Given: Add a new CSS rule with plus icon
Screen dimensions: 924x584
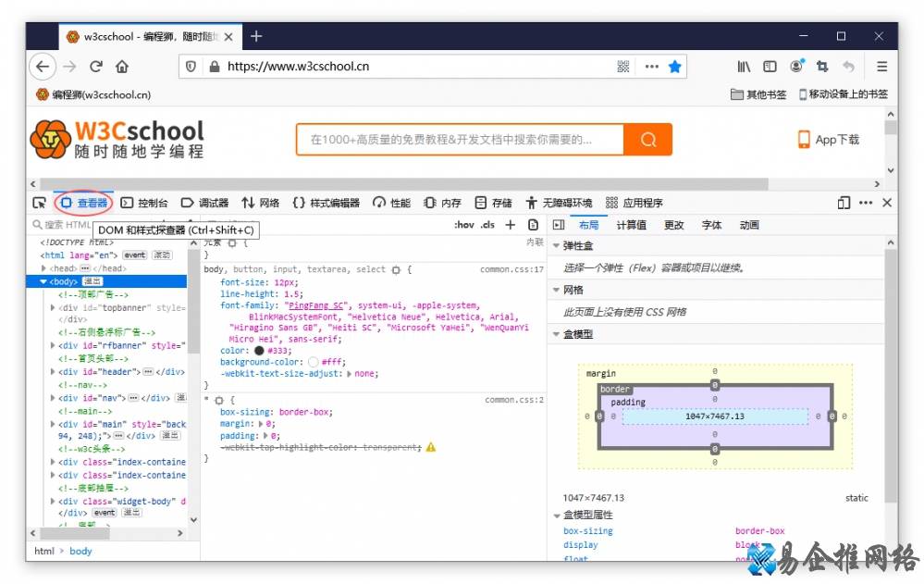Looking at the screenshot, I should coord(510,225).
